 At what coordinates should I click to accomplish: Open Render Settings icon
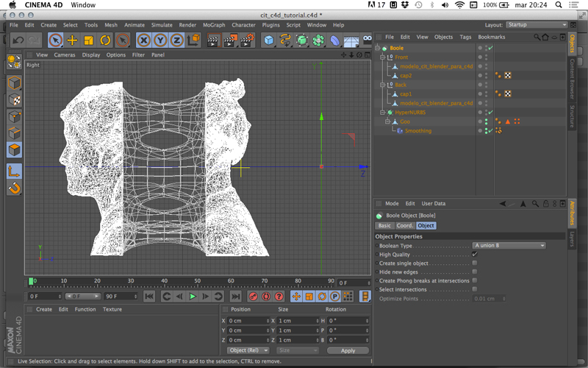point(247,40)
